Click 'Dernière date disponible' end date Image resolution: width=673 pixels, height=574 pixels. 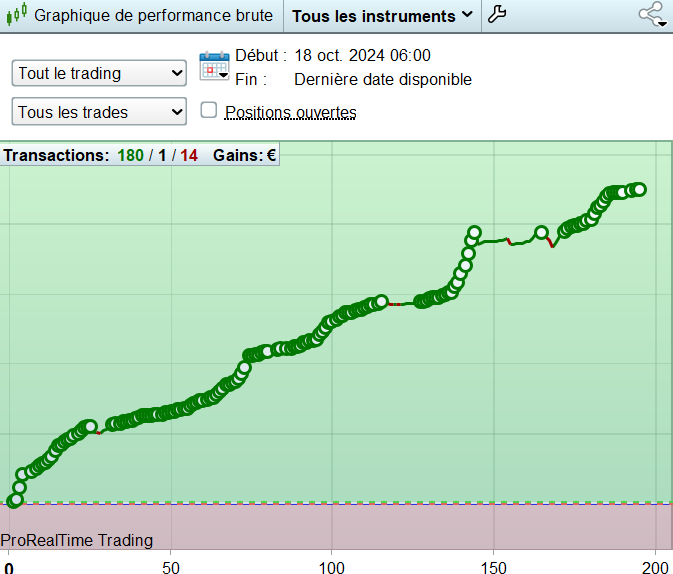click(x=383, y=79)
